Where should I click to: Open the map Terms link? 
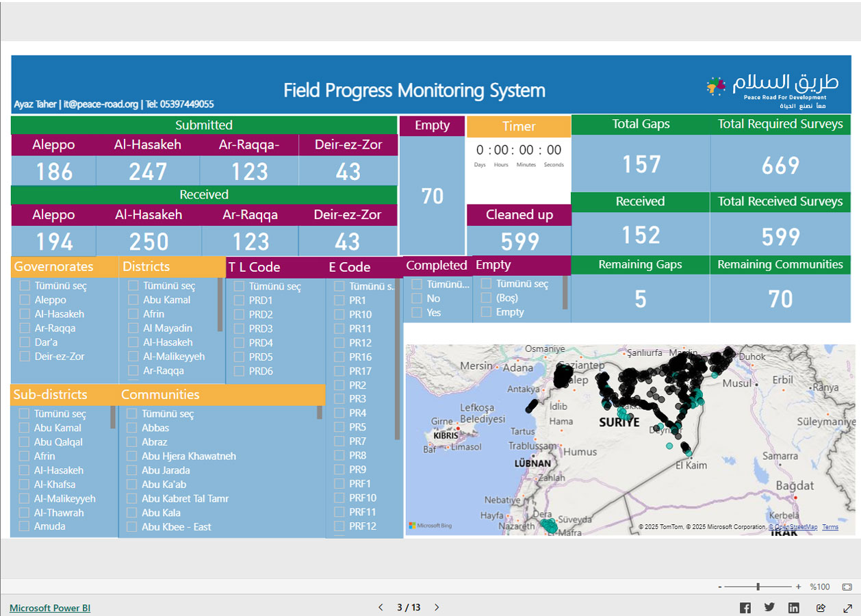tap(830, 527)
